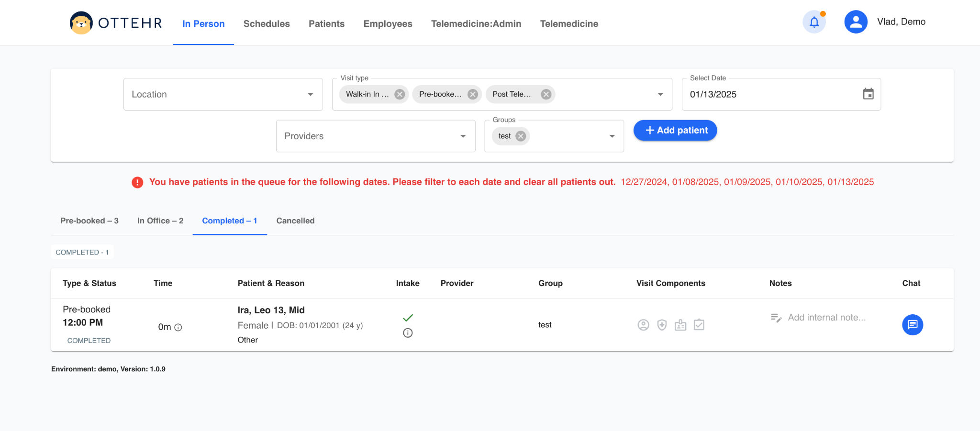Click the consent checkbox visit component icon
The width and height of the screenshot is (980, 431).
click(699, 325)
